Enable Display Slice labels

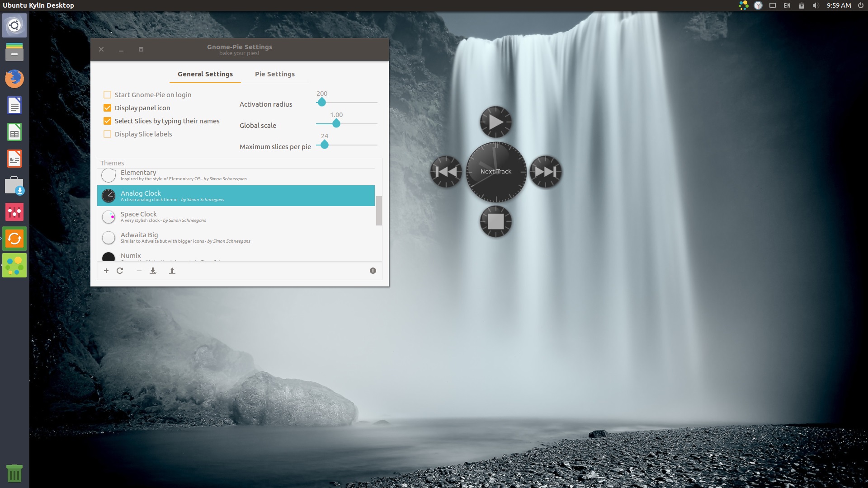click(107, 134)
